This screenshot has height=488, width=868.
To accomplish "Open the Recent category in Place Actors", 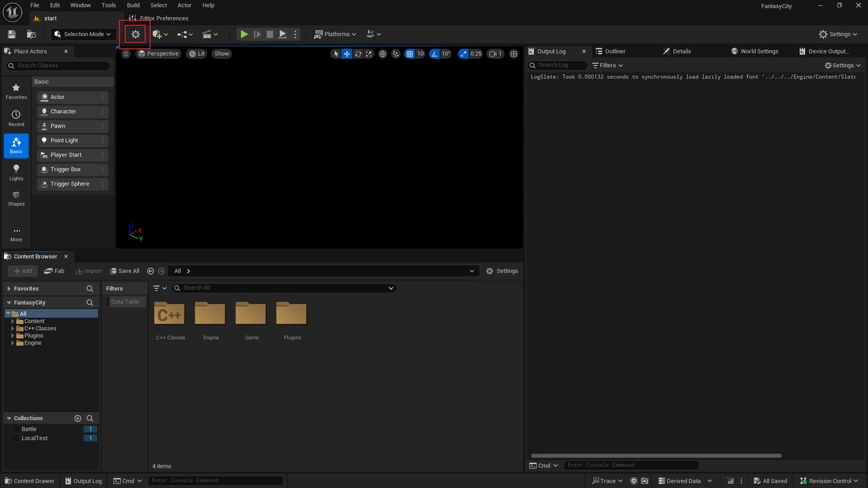I will coord(16,118).
